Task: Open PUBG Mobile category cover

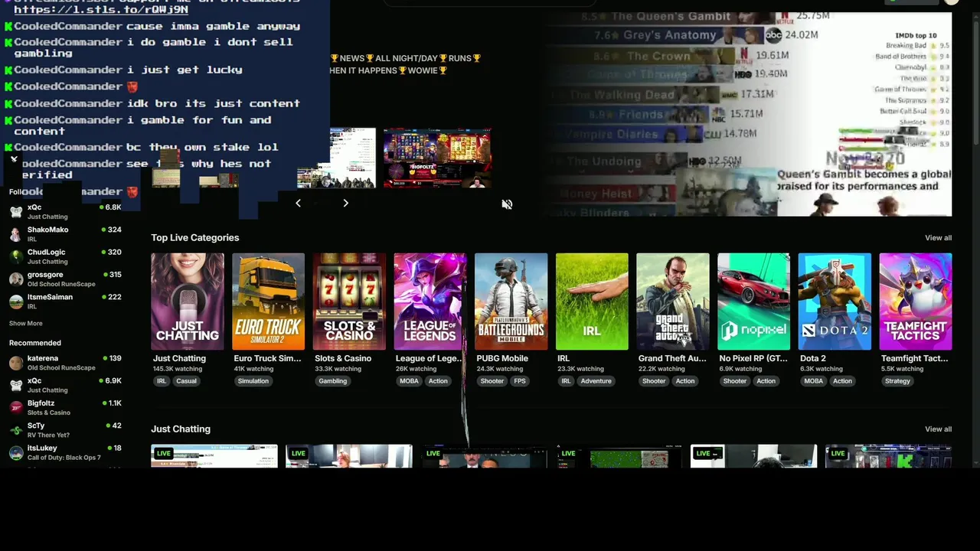Action: (511, 302)
